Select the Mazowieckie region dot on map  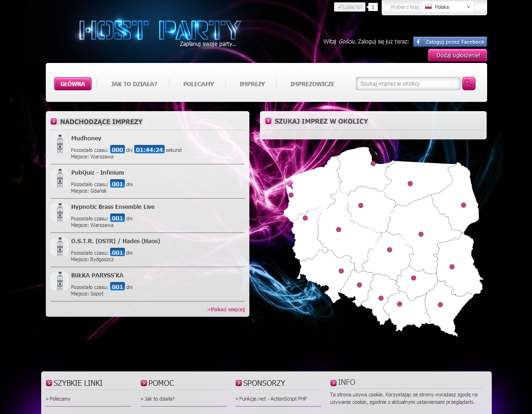421,234
